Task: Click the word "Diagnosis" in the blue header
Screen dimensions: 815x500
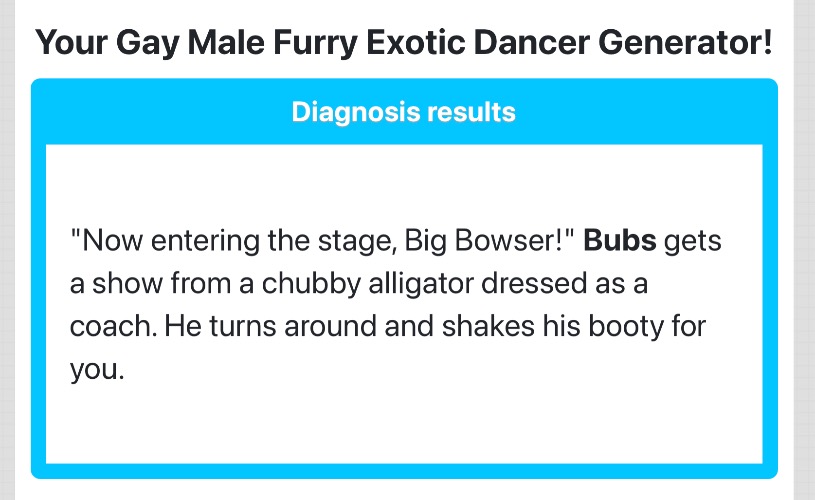Action: click(x=356, y=111)
